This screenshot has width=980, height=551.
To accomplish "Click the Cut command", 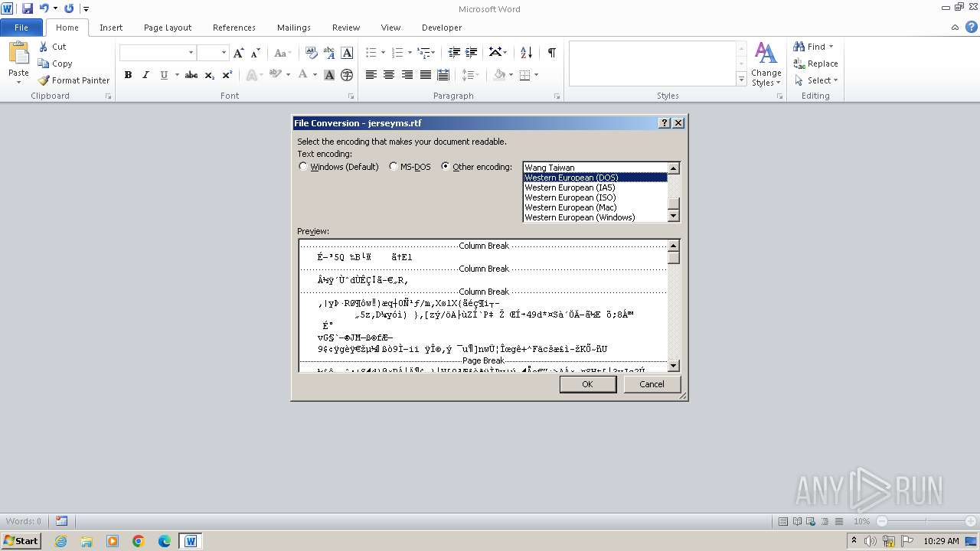I will [52, 47].
